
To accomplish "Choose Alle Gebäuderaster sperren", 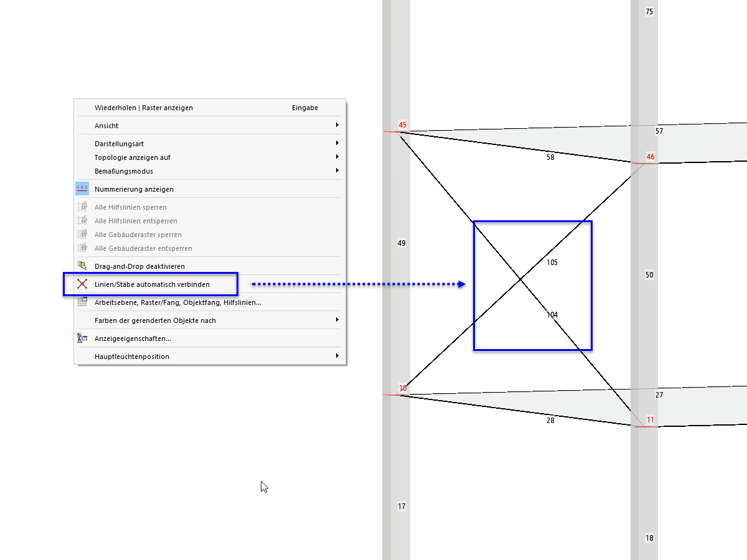I will pyautogui.click(x=210, y=235).
